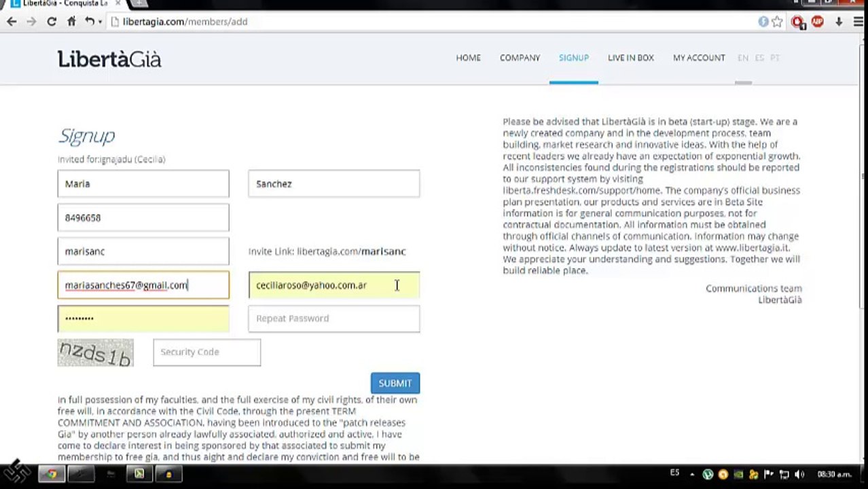Viewport: 868px width, 489px height.
Task: Click the browser forward arrow
Action: tap(31, 22)
